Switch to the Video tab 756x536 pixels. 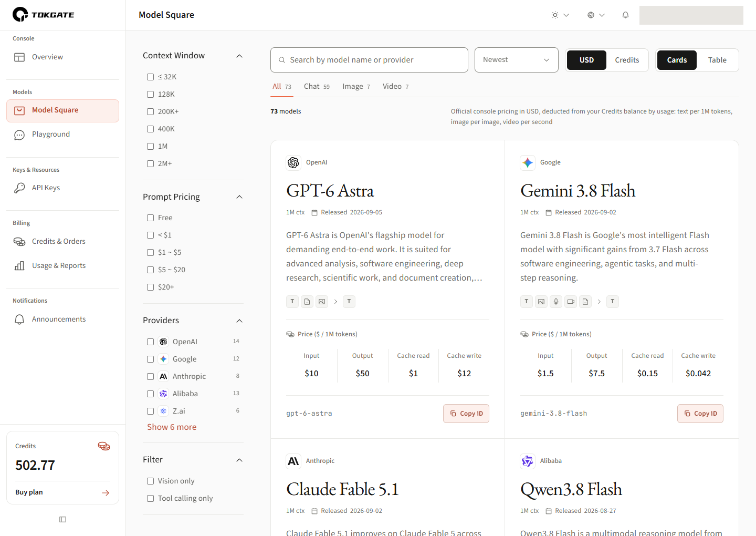395,87
